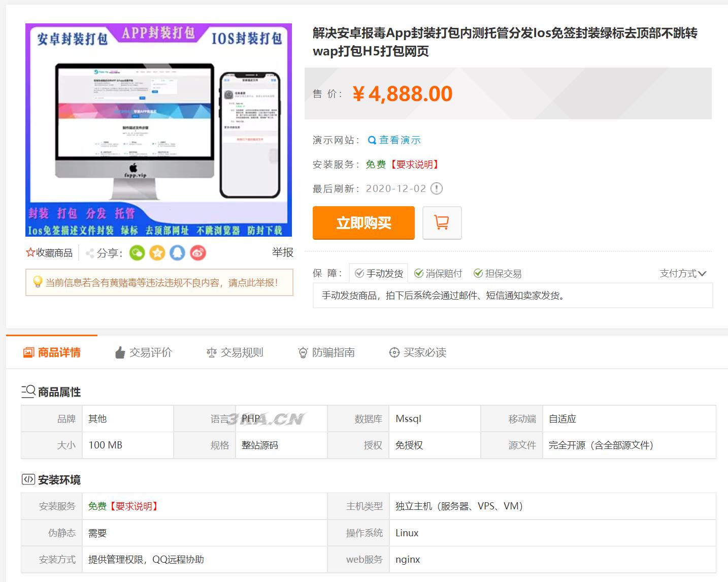This screenshot has width=728, height=582.
Task: Add the product to the shopping cart
Action: coord(441,222)
